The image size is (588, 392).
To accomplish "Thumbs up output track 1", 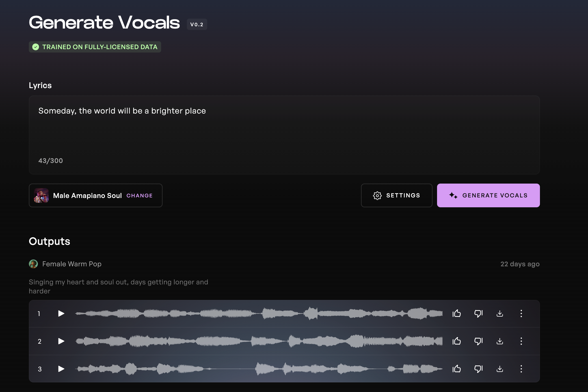I will 457,313.
